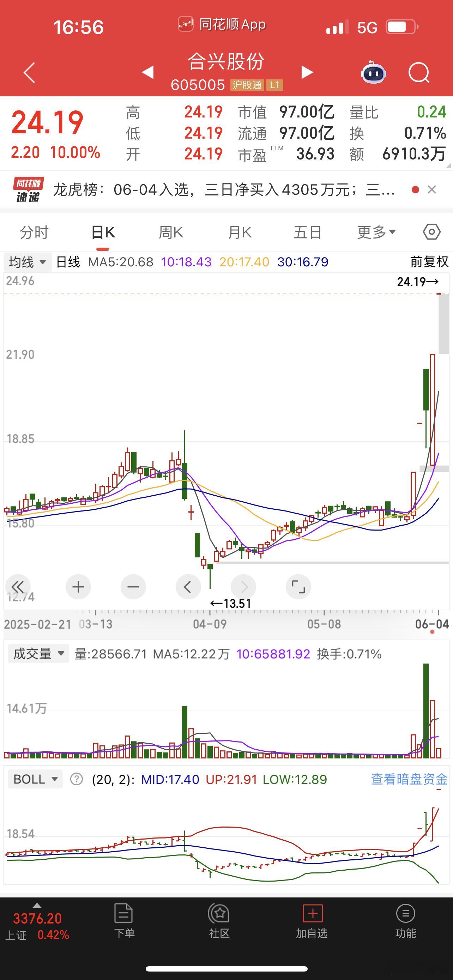Tap MA20 17.40 yellow label
Screen dimensions: 453x980
(x=244, y=262)
